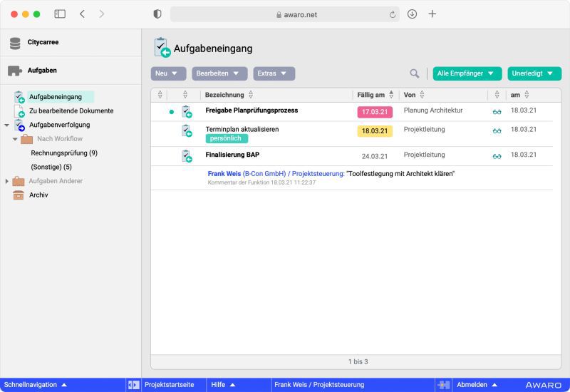Screen dimensions: 570x392
Task: Open the Extras menu
Action: 274,73
